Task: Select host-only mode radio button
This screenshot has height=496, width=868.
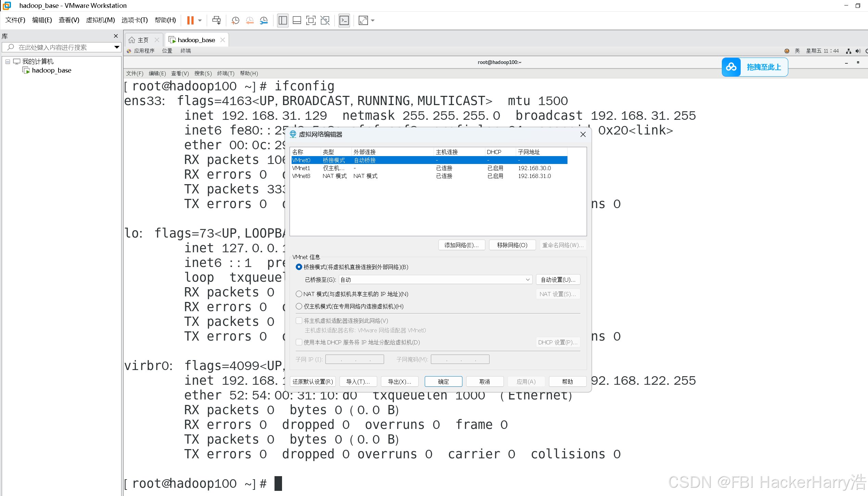Action: pos(299,306)
